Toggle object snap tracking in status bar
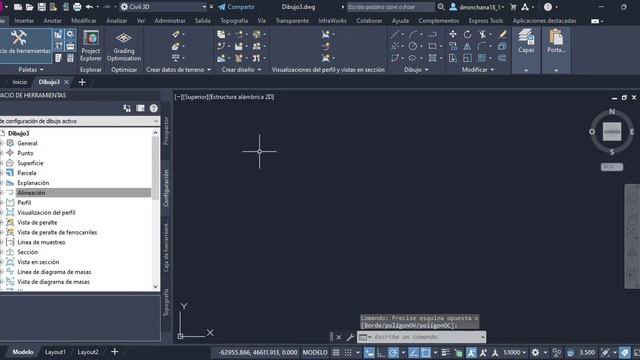 [x=413, y=352]
